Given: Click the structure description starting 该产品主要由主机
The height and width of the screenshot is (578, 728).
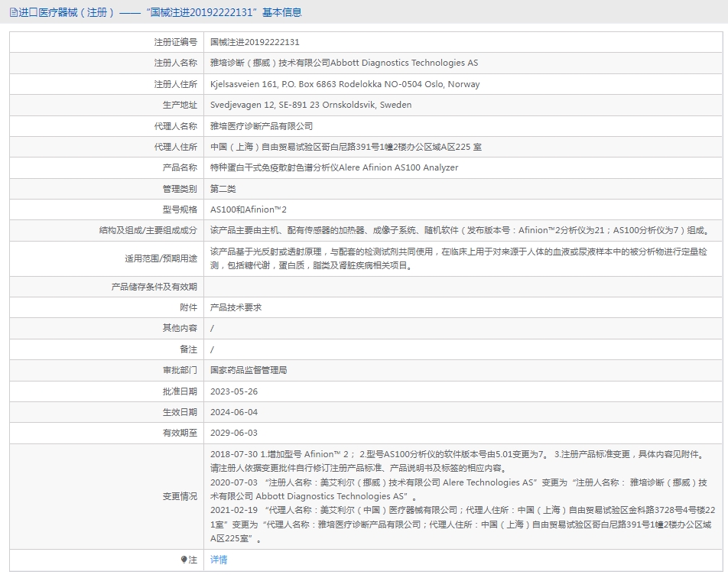Looking at the screenshot, I should tap(460, 230).
